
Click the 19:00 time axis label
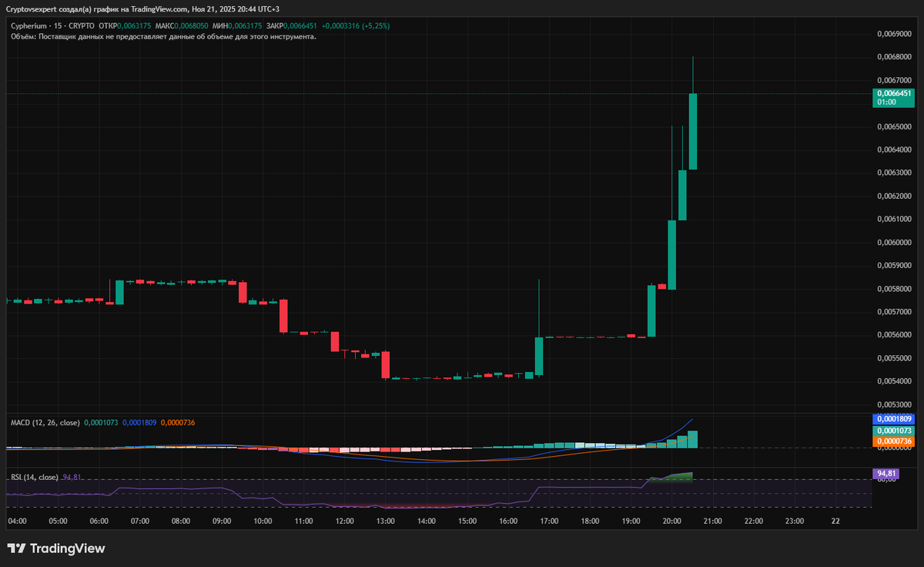tap(631, 521)
